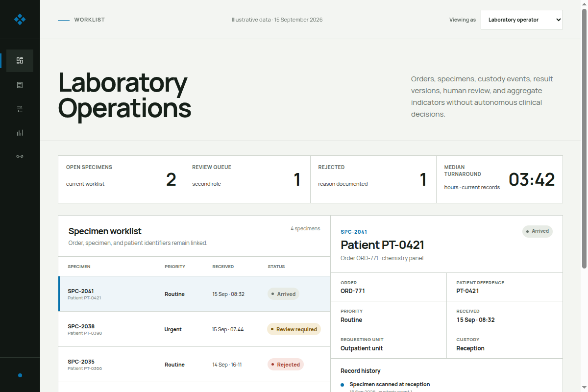Image resolution: width=588 pixels, height=392 pixels.
Task: Click 14 Sep · 16:11 received time
Action: click(227, 365)
